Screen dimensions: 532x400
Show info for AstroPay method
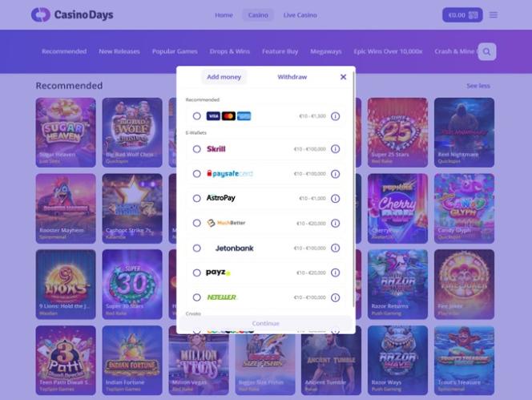[335, 199]
